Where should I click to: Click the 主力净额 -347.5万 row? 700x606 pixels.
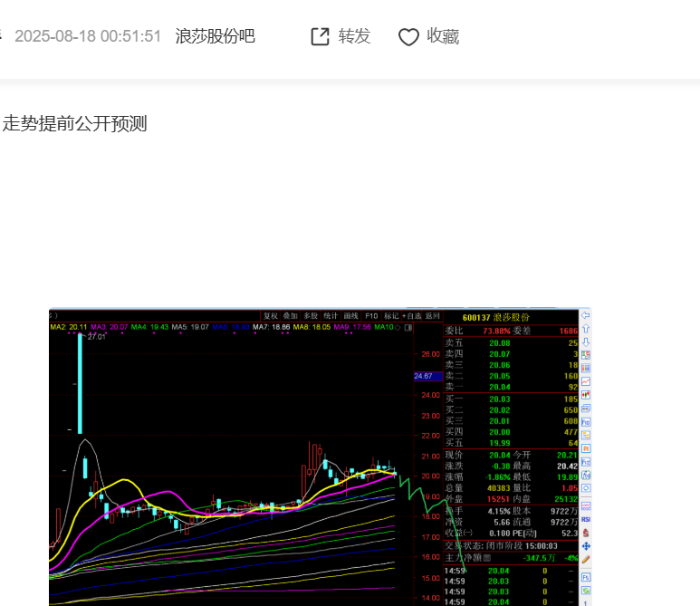point(511,558)
